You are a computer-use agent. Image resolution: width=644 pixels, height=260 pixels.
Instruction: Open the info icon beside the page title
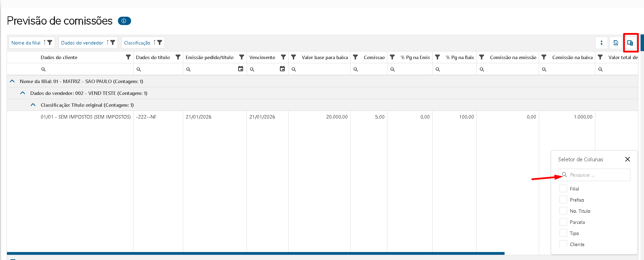[124, 21]
